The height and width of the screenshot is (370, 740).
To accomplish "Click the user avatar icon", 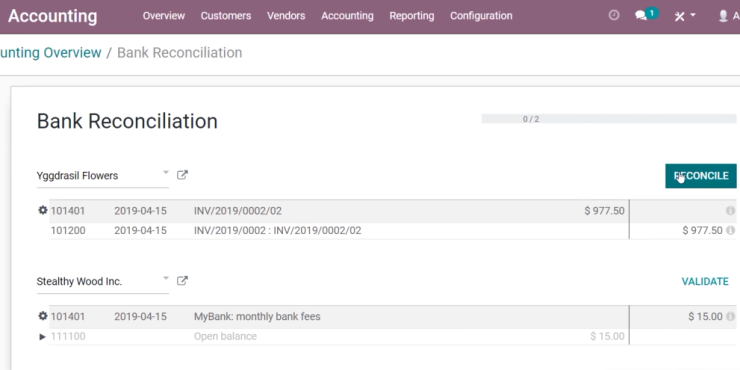I will click(723, 16).
